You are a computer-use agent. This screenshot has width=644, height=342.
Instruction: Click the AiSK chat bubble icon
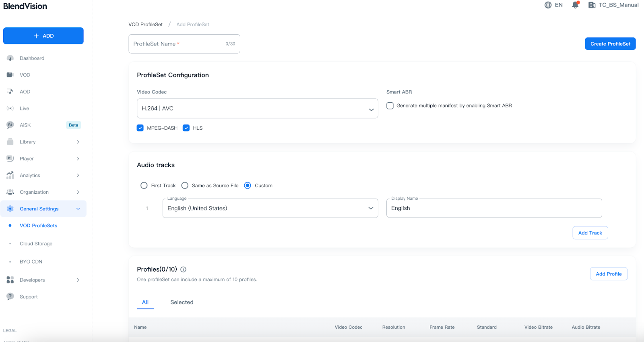point(10,125)
